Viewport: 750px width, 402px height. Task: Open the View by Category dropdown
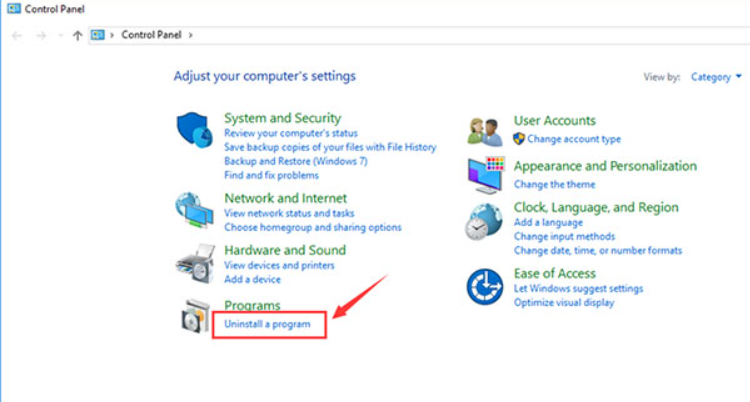point(716,77)
